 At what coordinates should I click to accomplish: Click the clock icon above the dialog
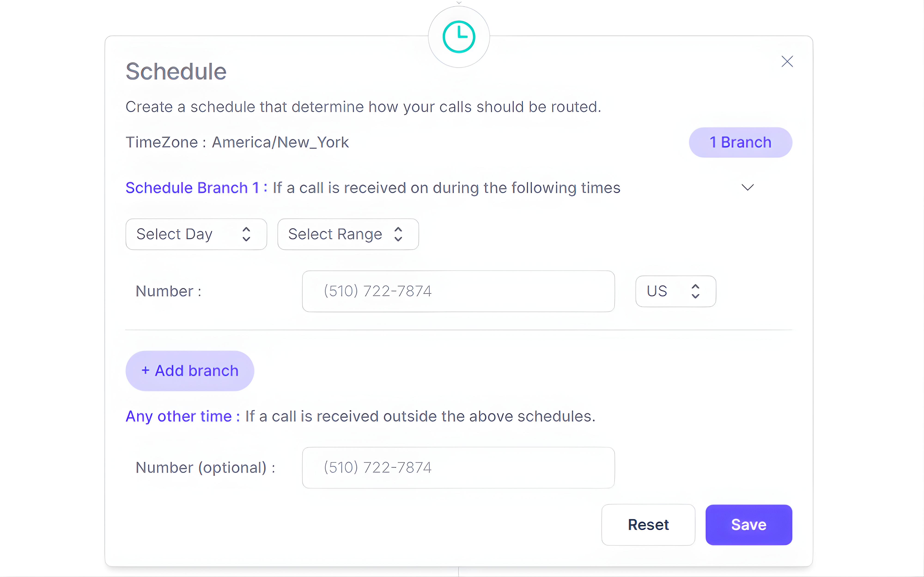tap(459, 36)
